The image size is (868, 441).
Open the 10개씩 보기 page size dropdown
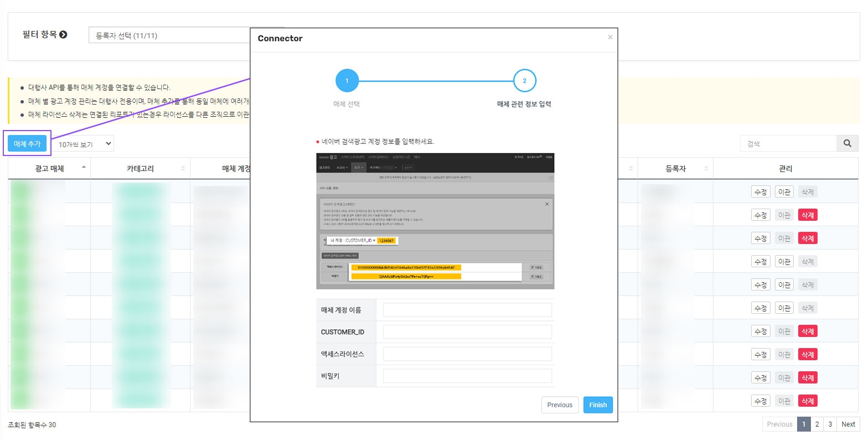pos(85,144)
